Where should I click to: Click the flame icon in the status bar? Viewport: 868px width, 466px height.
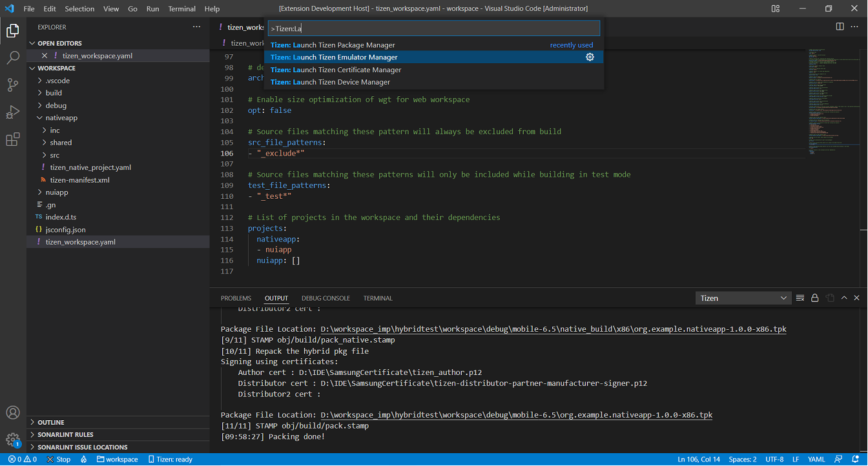click(x=83, y=459)
